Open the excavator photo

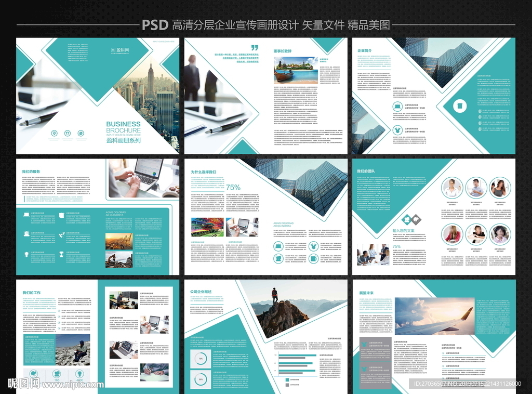pyautogui.click(x=119, y=259)
